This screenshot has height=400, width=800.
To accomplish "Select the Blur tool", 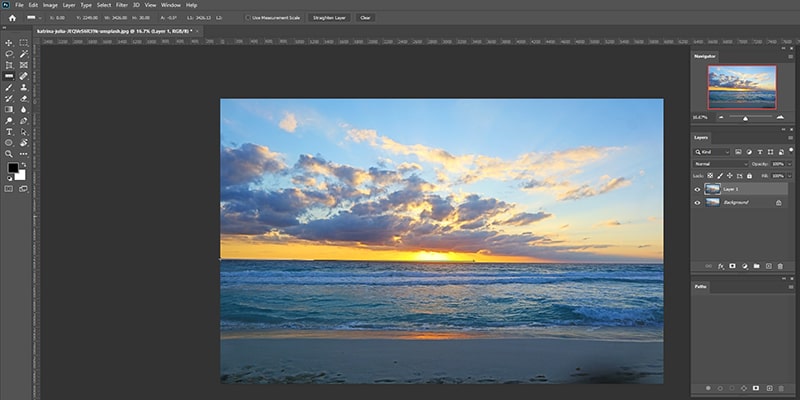I will pos(23,109).
